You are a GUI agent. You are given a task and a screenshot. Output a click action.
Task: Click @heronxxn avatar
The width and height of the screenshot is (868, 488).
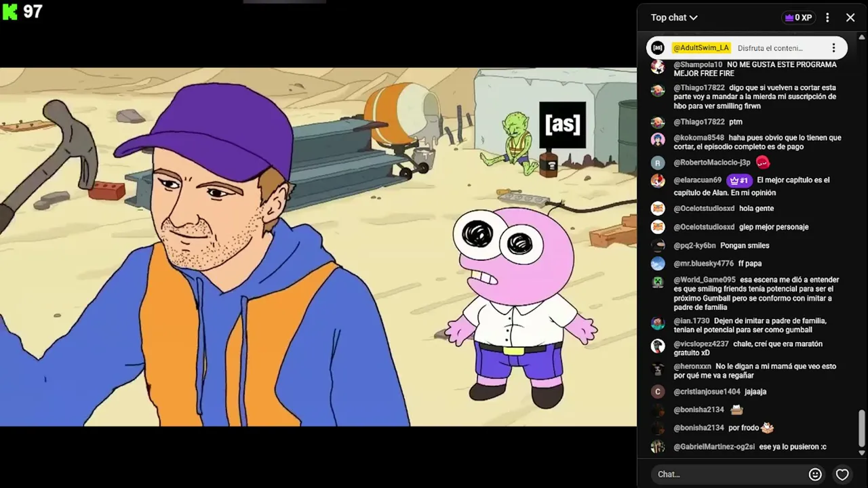[x=658, y=369]
